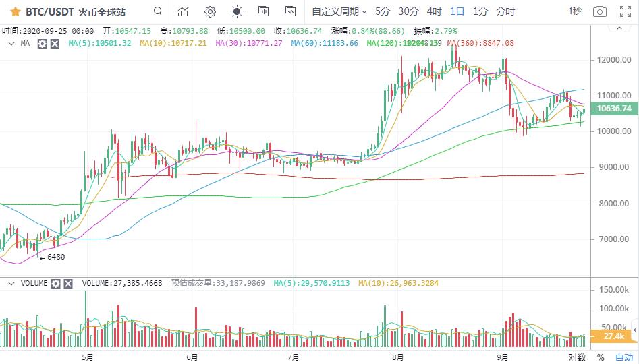This screenshot has height=364, width=639.
Task: Remove the MA indicator with X
Action: tap(55, 43)
